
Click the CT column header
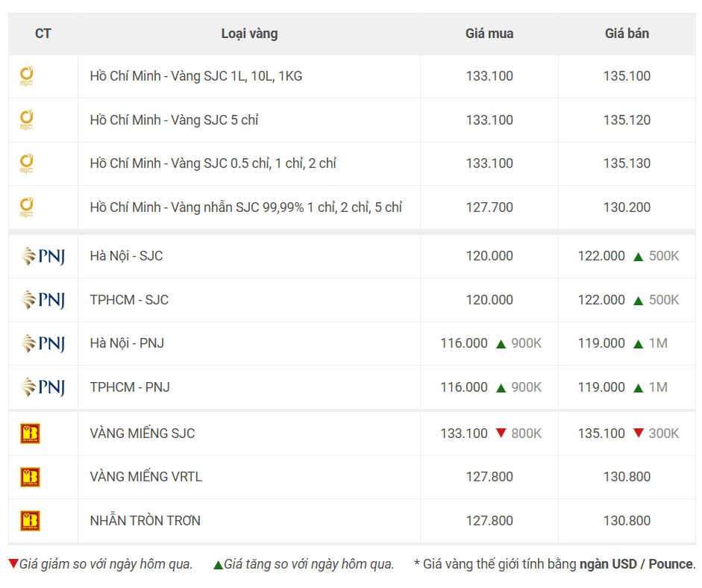coord(43,34)
